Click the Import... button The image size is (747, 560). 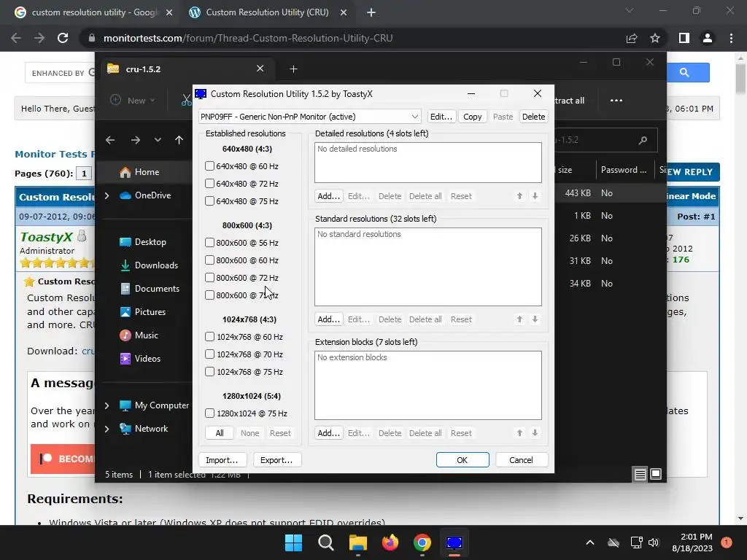pos(222,460)
